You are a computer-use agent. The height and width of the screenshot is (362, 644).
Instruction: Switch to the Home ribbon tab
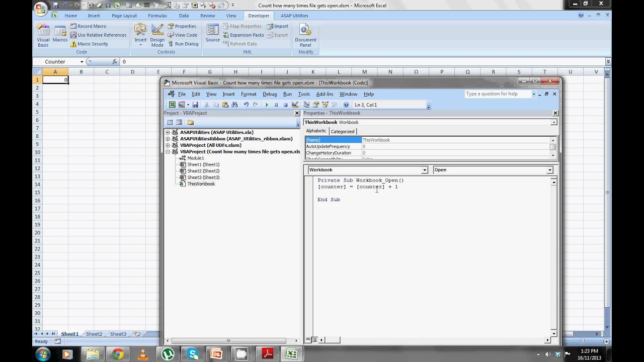click(x=71, y=16)
